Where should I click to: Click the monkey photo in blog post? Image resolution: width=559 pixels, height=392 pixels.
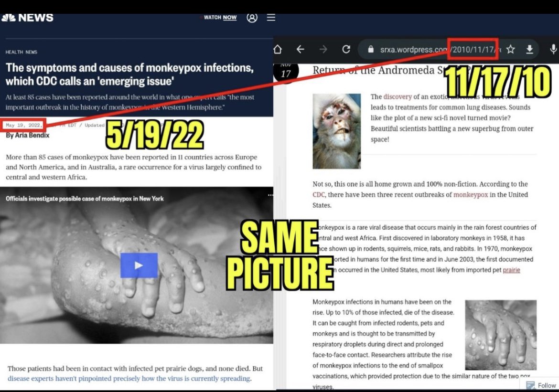pos(336,131)
